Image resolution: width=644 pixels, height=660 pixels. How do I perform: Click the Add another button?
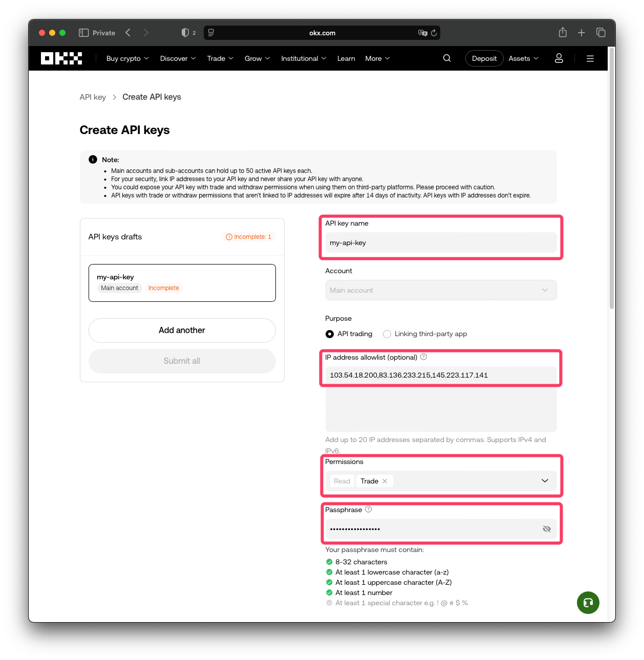(x=182, y=331)
